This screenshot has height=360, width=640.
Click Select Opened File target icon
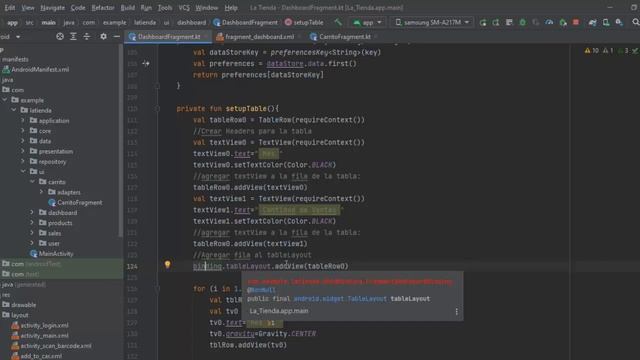60,37
